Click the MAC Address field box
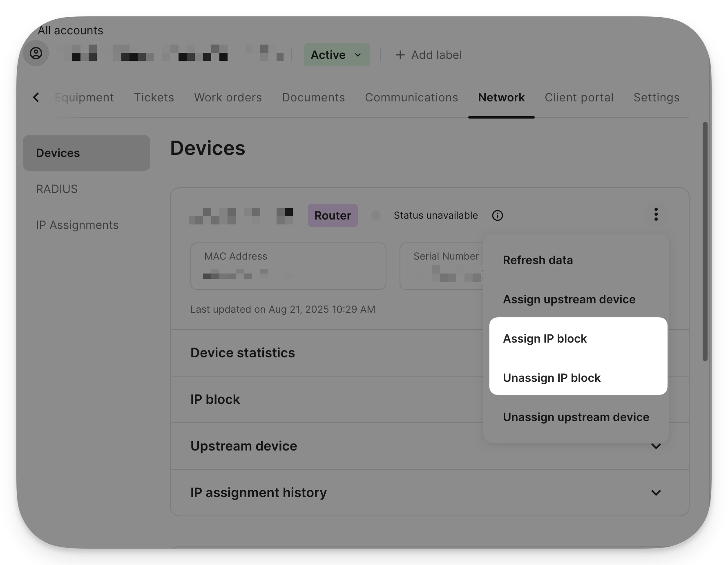Image resolution: width=728 pixels, height=565 pixels. [288, 266]
